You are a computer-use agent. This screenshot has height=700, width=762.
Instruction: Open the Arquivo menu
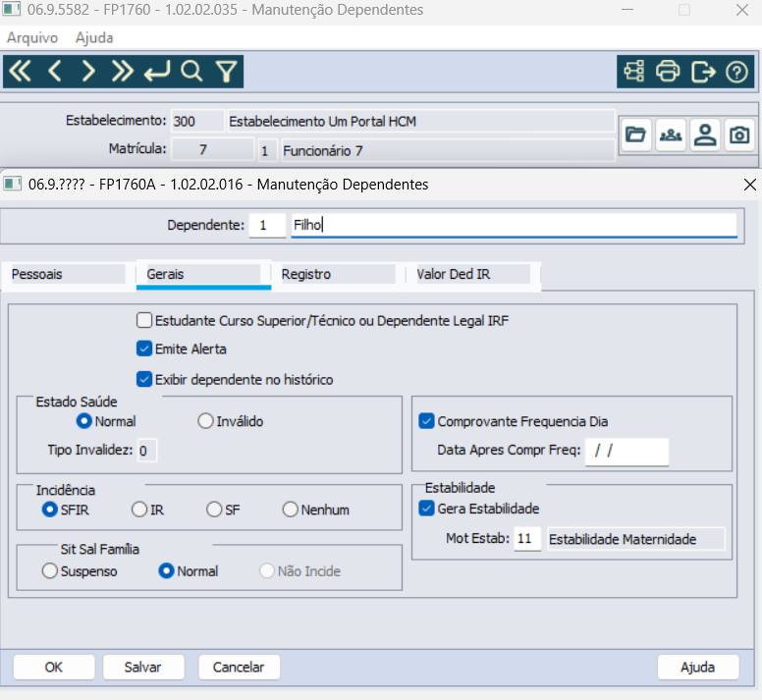(32, 38)
